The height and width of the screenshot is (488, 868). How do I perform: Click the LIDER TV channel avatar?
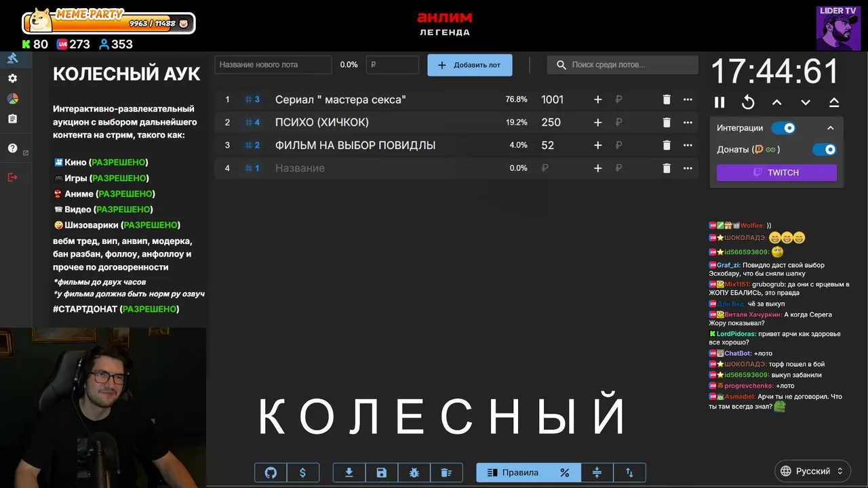pyautogui.click(x=838, y=28)
